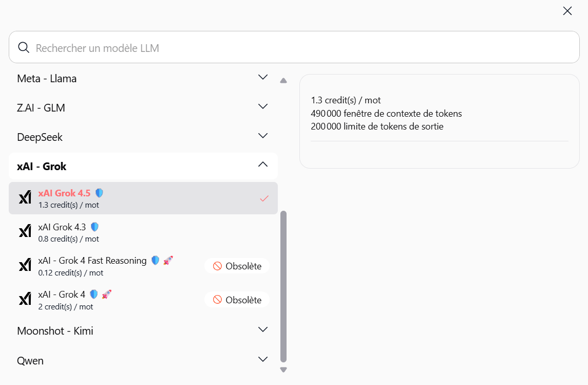Expand the Meta - Llama group

(x=143, y=79)
